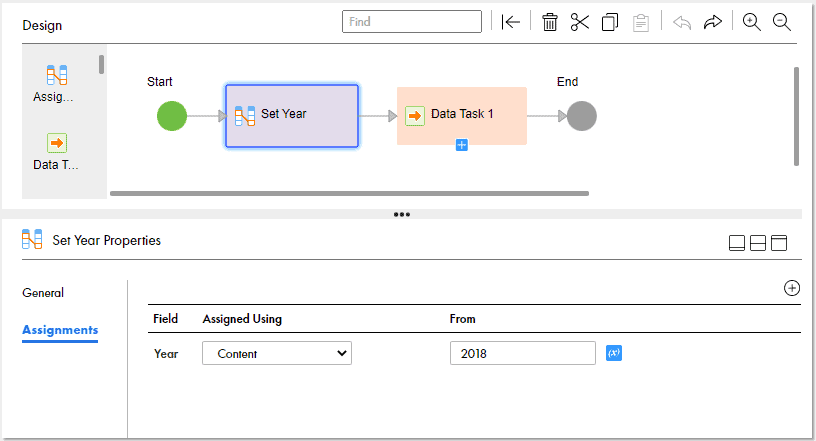Select the Data Task 1 step box
This screenshot has width=816, height=441.
pyautogui.click(x=462, y=116)
